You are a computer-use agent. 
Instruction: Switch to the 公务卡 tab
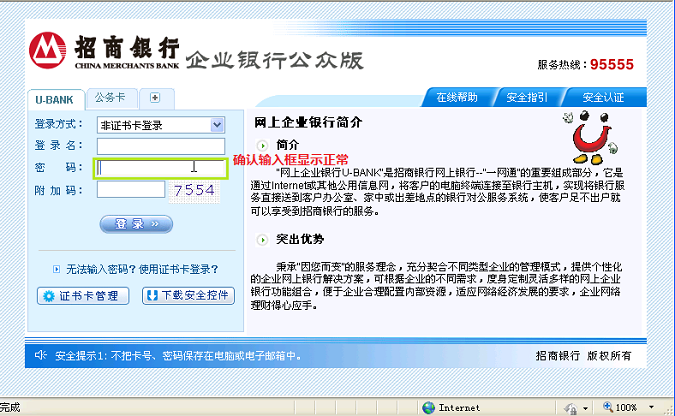click(x=110, y=98)
